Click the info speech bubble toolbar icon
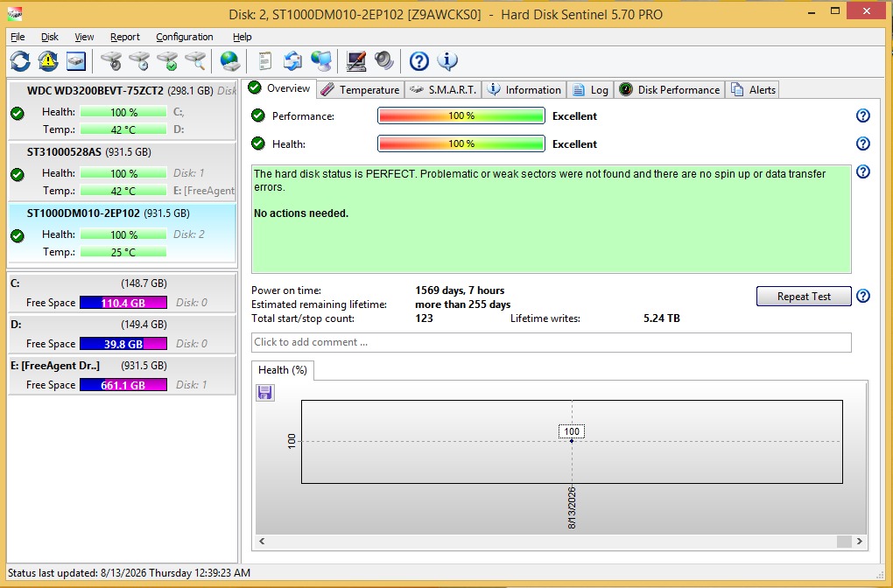This screenshot has width=893, height=588. [447, 60]
